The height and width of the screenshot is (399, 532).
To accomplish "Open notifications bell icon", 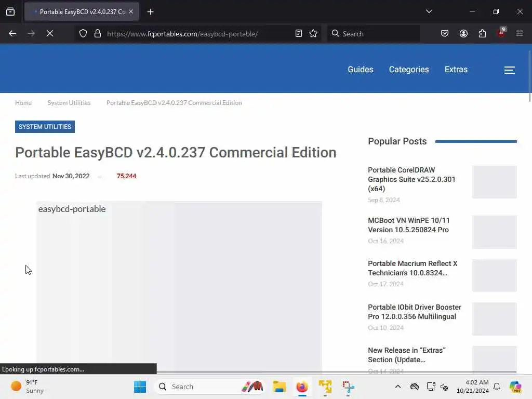I will [497, 387].
